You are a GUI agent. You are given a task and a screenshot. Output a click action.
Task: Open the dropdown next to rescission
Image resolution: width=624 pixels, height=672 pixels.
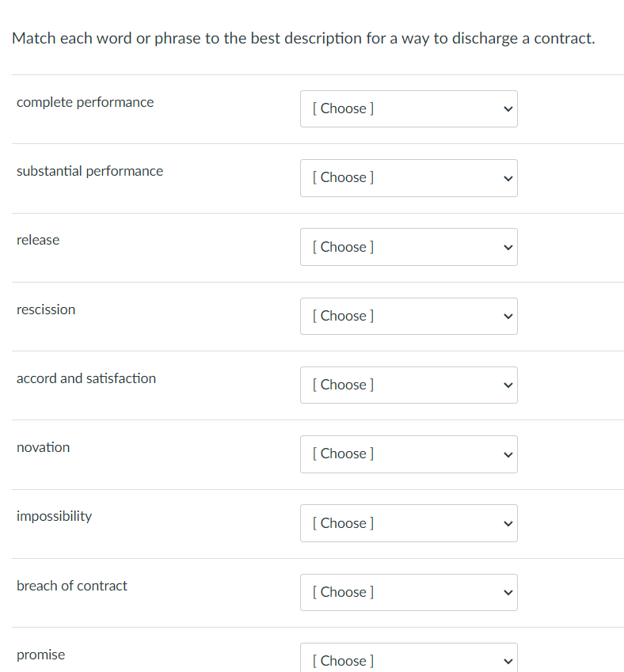click(409, 316)
